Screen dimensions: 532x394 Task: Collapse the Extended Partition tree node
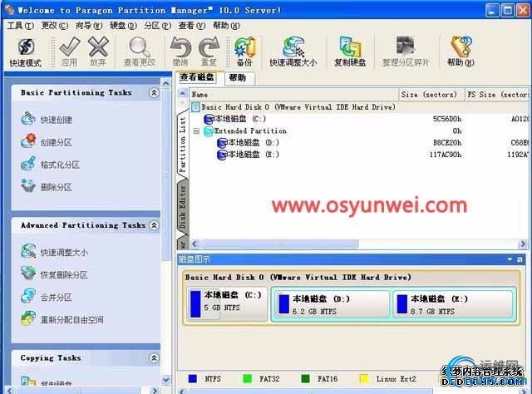click(196, 131)
